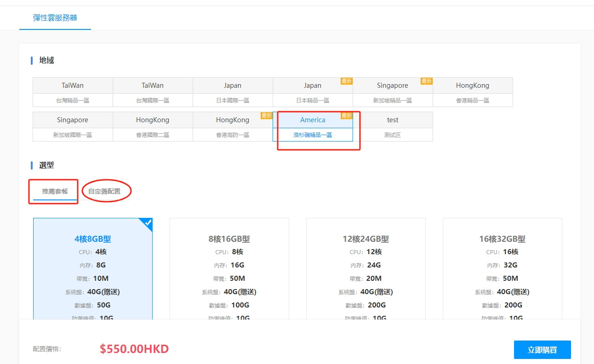594x364 pixels.
Task: Click the 選型 section heading
Action: (46, 165)
